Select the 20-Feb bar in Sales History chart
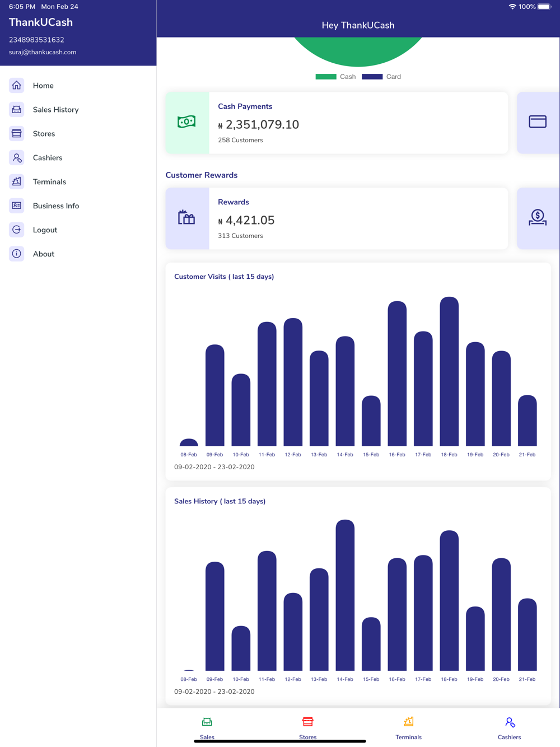560x747 pixels. [x=501, y=614]
